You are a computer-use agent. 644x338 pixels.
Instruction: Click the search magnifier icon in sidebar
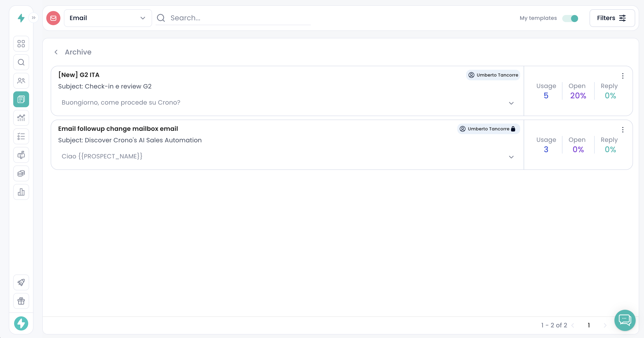click(21, 62)
